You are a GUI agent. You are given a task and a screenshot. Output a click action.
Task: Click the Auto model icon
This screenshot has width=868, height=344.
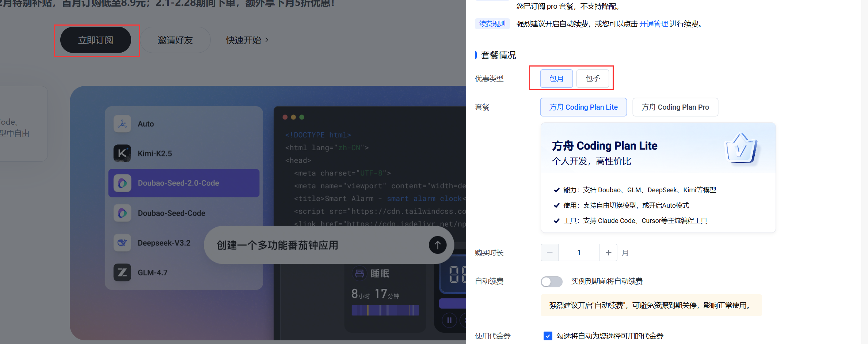pyautogui.click(x=122, y=124)
